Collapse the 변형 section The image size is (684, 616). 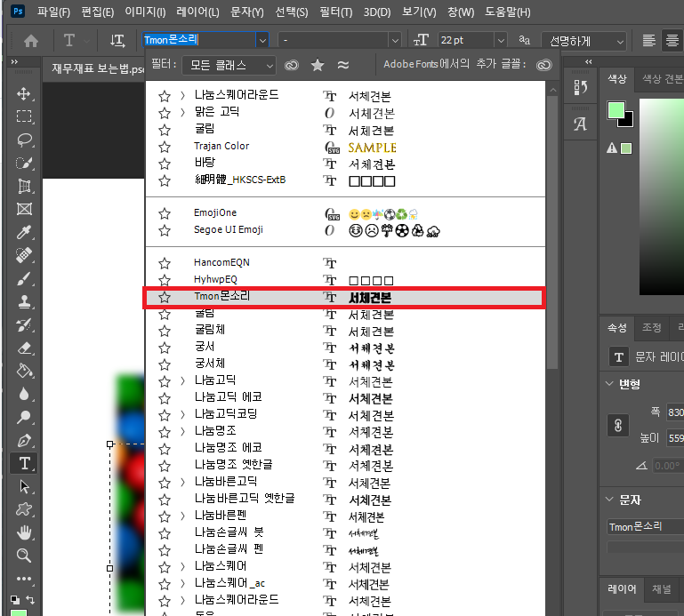click(609, 384)
